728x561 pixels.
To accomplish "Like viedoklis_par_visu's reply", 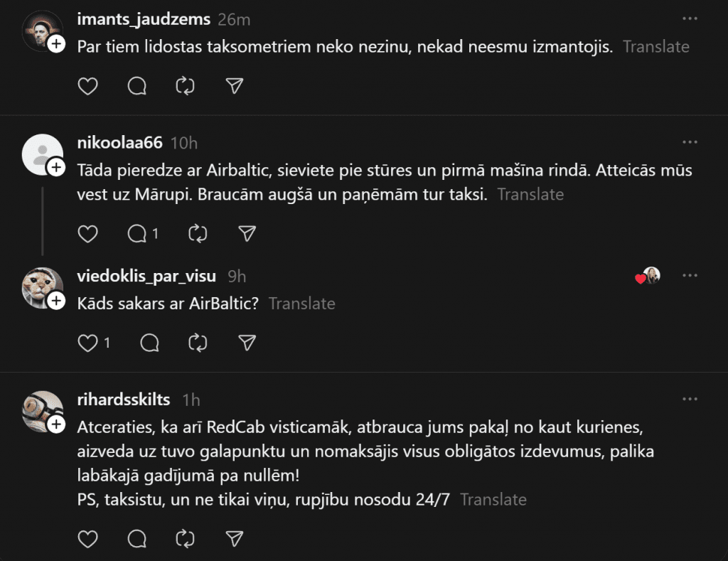I will point(87,343).
